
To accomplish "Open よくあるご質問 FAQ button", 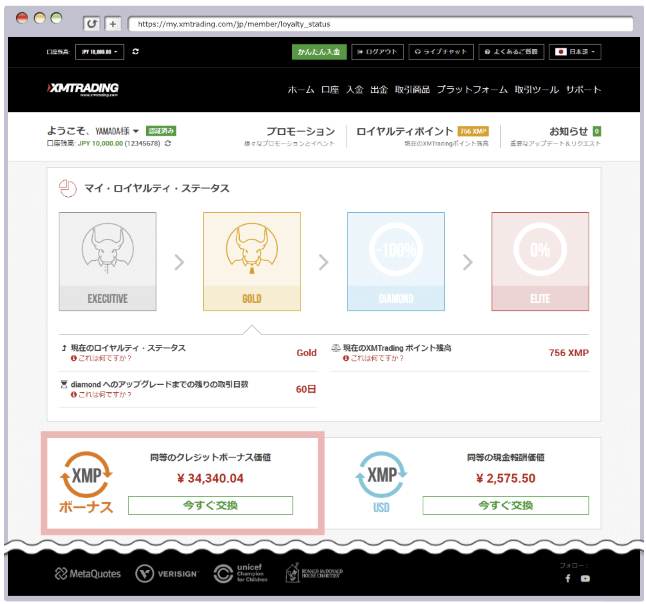I will [511, 52].
